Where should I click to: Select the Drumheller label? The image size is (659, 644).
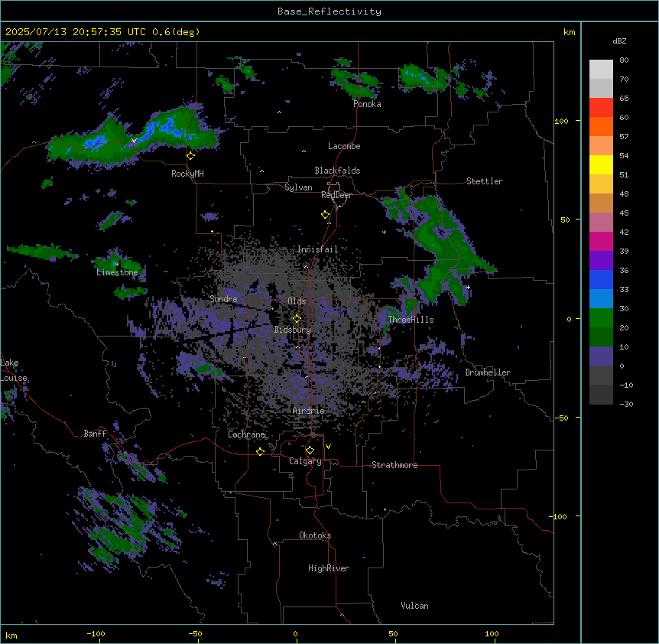point(488,372)
